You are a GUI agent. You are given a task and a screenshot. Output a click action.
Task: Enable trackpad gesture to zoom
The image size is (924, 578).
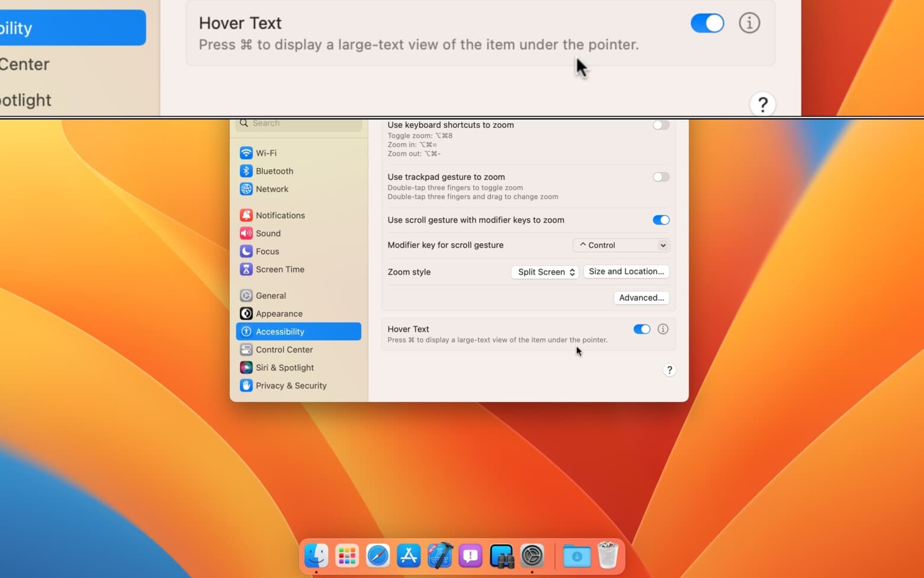660,176
